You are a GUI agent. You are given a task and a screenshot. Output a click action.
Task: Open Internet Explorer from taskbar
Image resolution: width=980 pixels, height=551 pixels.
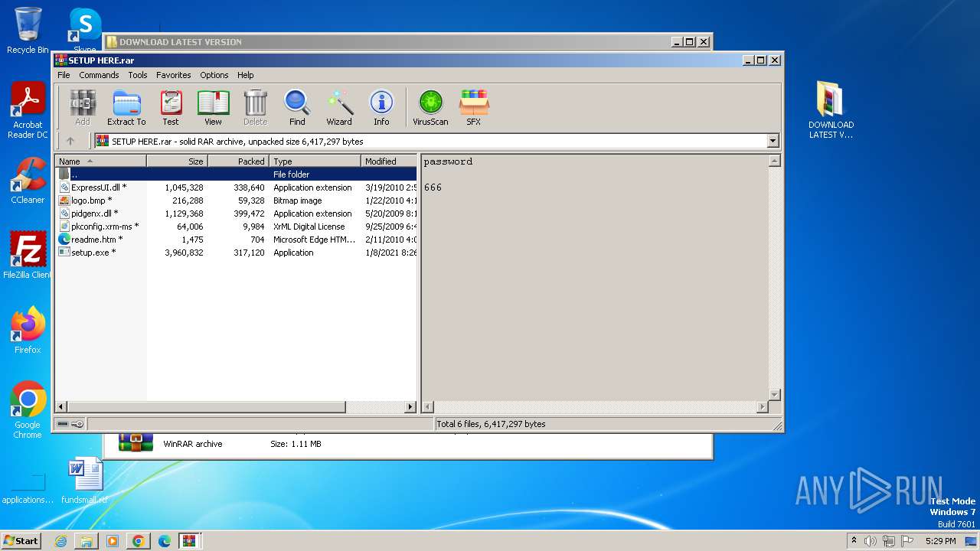click(60, 541)
